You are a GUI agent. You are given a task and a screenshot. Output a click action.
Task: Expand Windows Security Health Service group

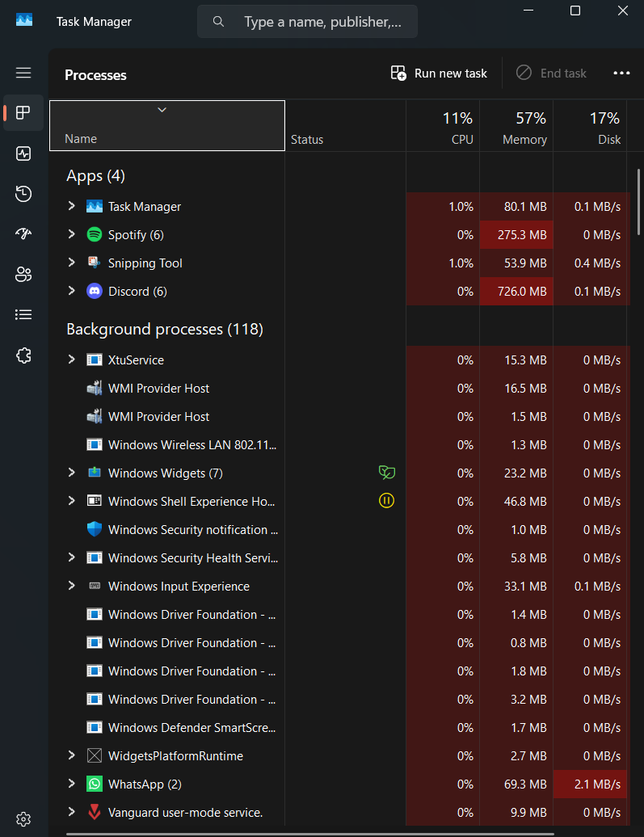(x=72, y=557)
